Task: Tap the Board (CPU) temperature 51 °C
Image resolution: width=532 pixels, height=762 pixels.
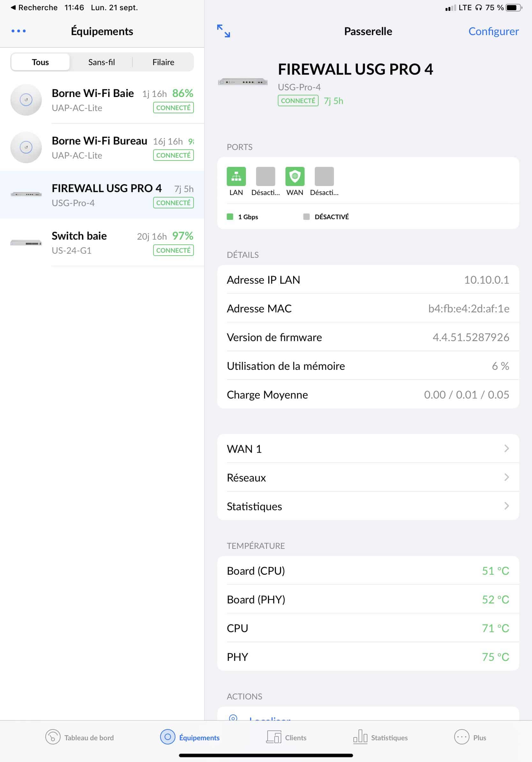Action: tap(495, 571)
